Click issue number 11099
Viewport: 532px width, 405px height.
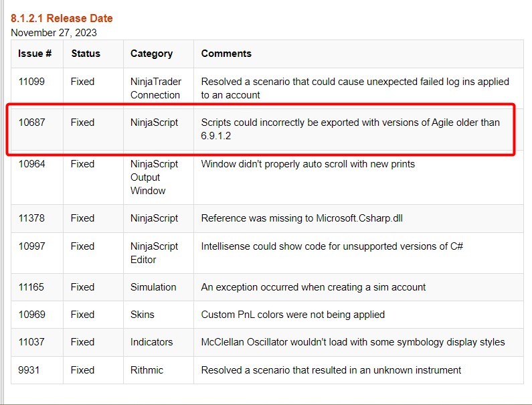32,82
